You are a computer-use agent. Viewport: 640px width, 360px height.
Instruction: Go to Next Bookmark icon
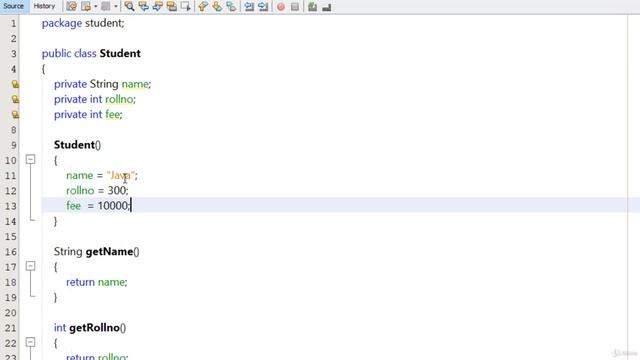[217, 7]
